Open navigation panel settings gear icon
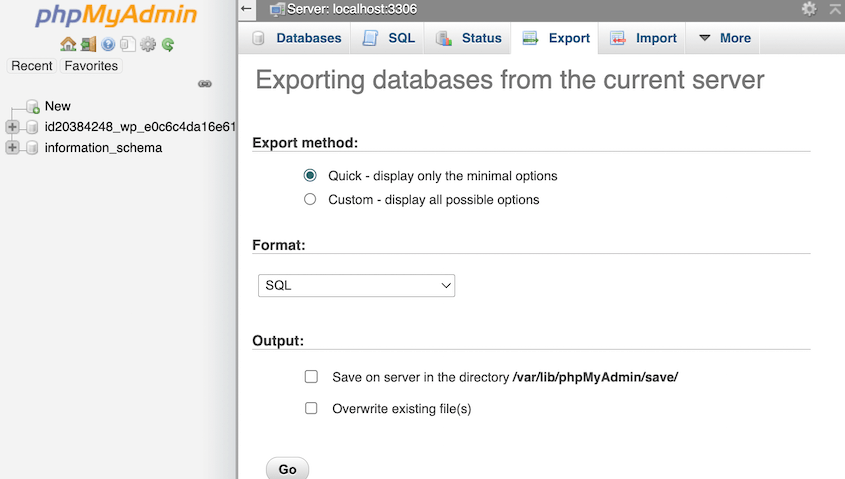This screenshot has width=845, height=479. point(148,44)
